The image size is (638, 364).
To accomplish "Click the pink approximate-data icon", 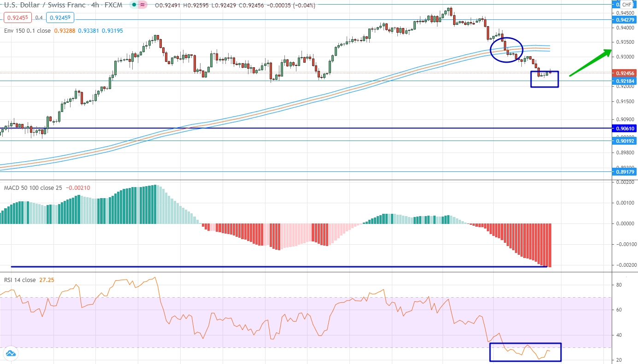I will tap(143, 5).
